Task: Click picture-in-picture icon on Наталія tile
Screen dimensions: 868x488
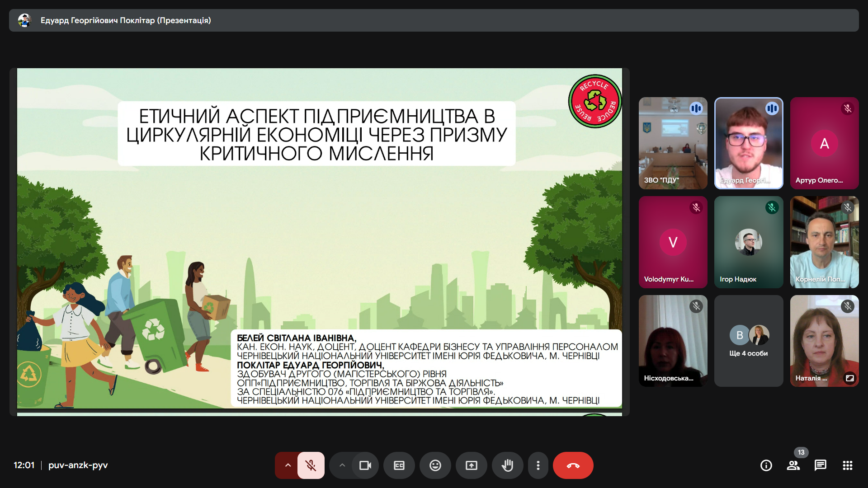Action: pos(849,378)
